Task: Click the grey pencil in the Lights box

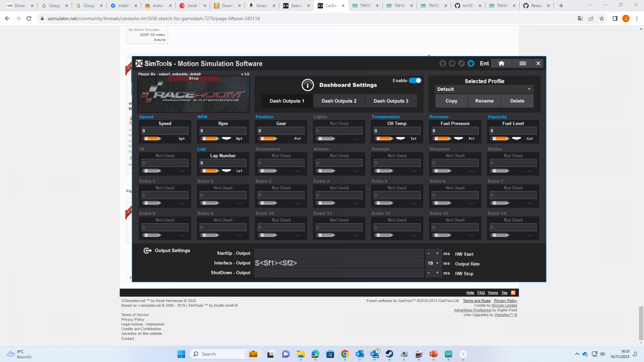Action: point(326,139)
